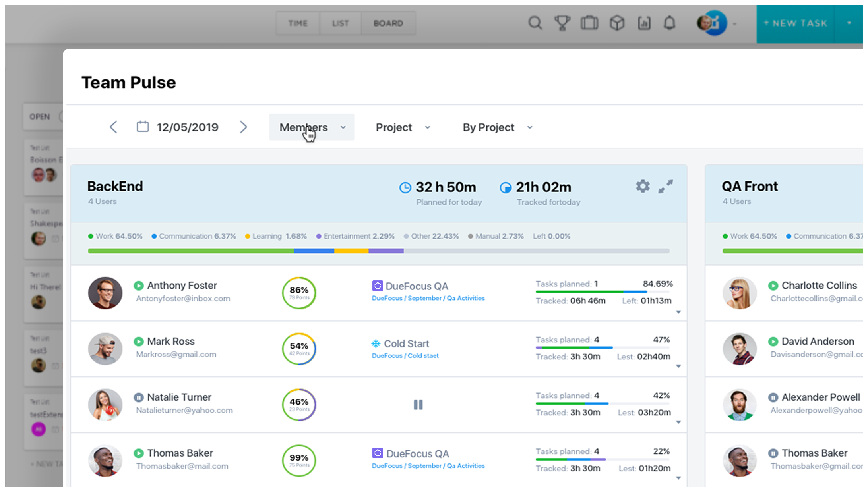Expand Anthony Foster's task details arrow
Viewport: 868px width, 492px height.
[678, 312]
